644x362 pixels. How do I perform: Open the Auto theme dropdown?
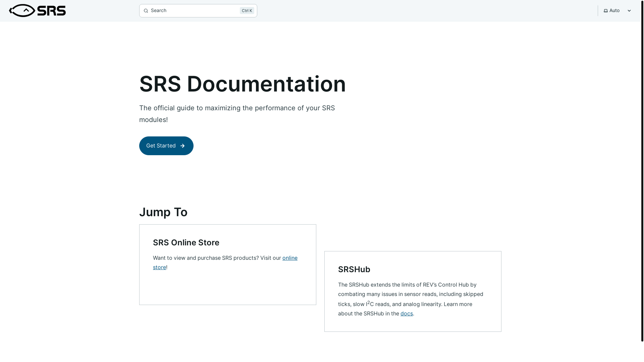tap(617, 11)
